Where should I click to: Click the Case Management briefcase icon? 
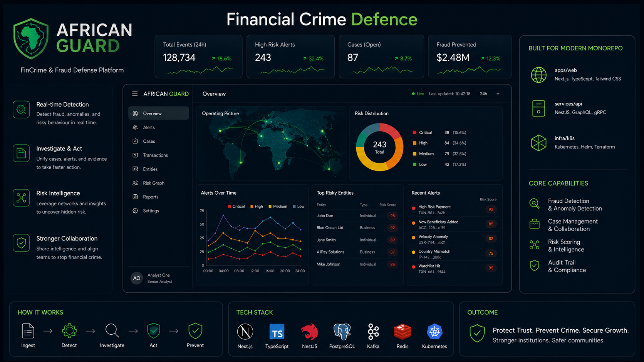coord(534,224)
